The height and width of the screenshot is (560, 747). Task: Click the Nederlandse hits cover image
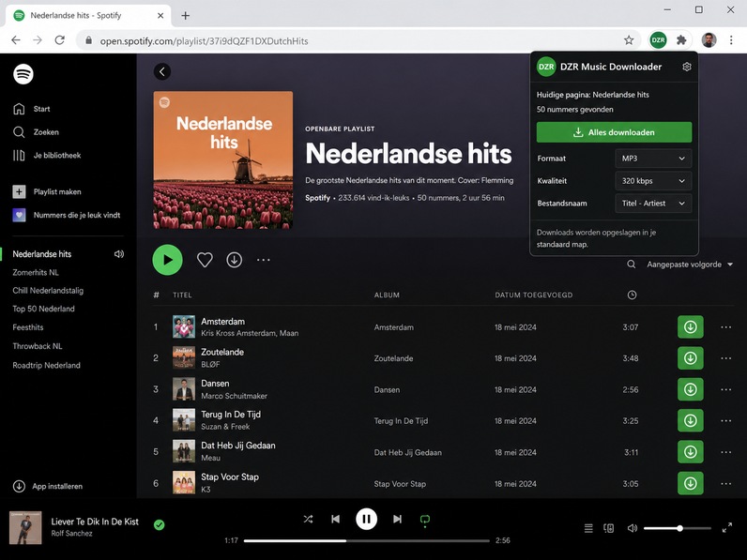tap(223, 160)
